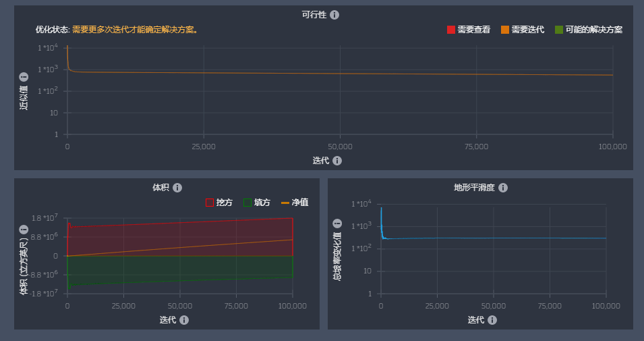Toggle the 需要查看 red legend swatch

451,30
